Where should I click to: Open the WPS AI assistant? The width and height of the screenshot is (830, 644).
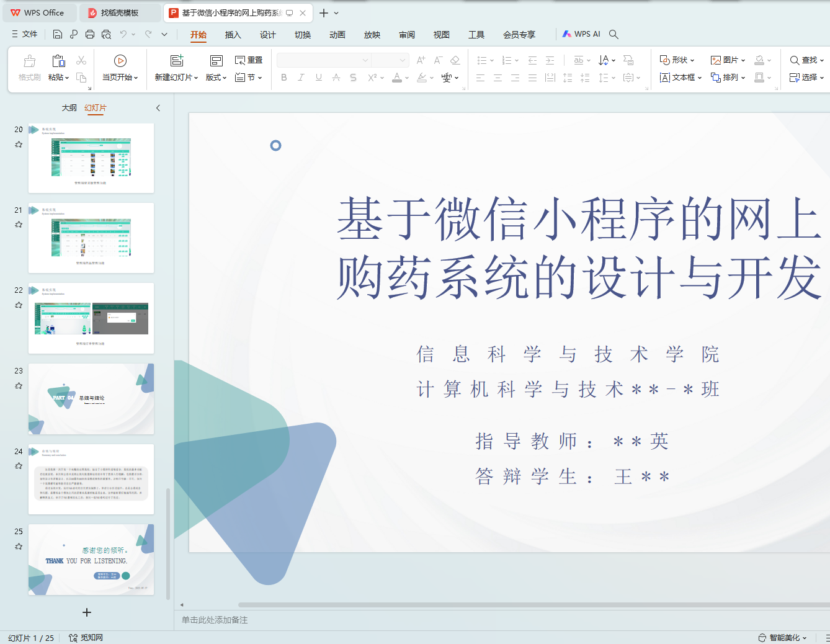(x=581, y=34)
